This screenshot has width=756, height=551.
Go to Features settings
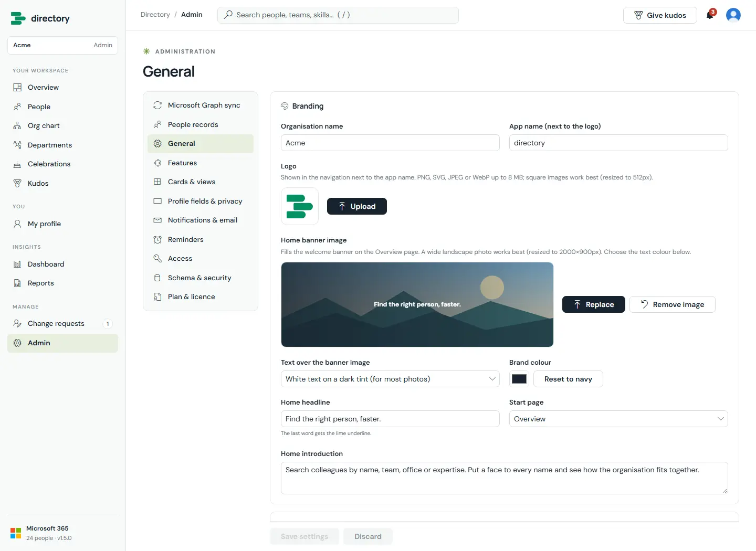point(201,163)
